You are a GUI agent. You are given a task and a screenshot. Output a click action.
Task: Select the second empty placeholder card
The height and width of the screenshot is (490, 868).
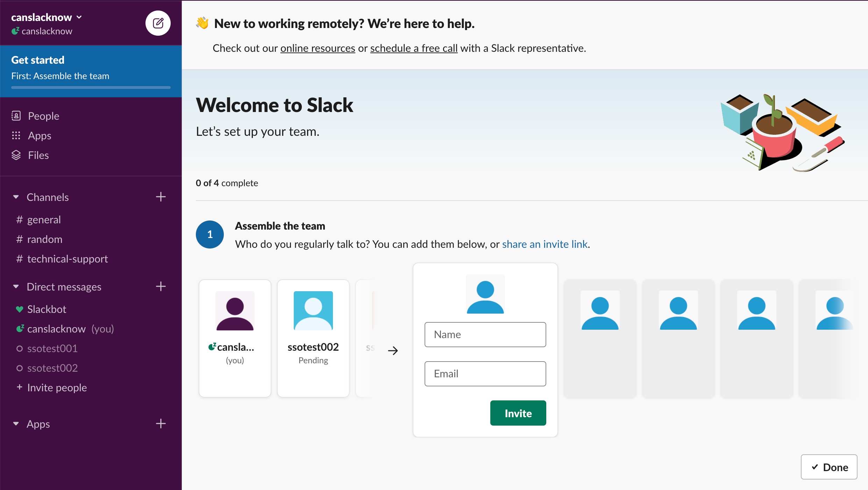pyautogui.click(x=678, y=338)
